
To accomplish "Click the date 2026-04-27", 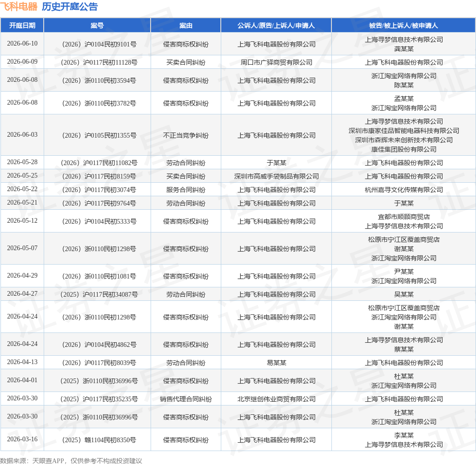I will (x=22, y=294).
